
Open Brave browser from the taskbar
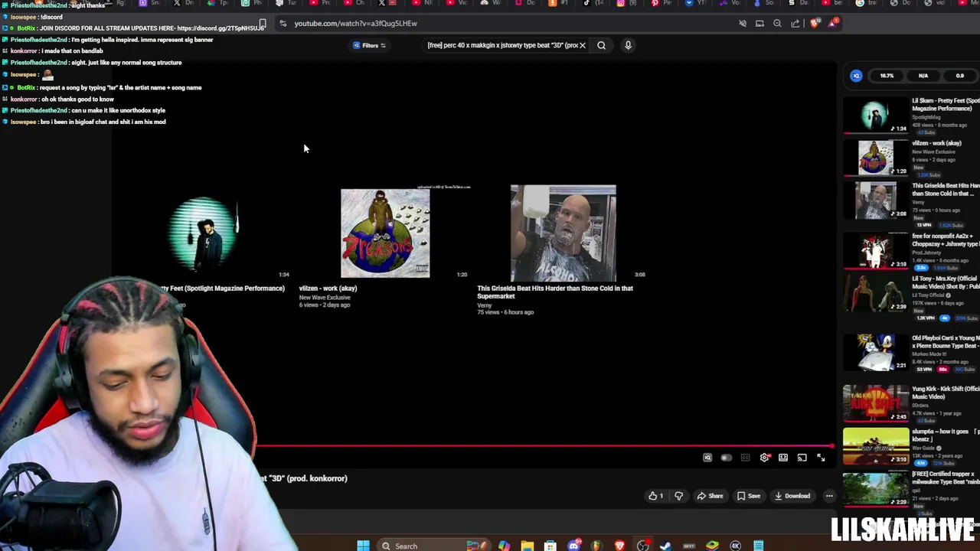(619, 546)
